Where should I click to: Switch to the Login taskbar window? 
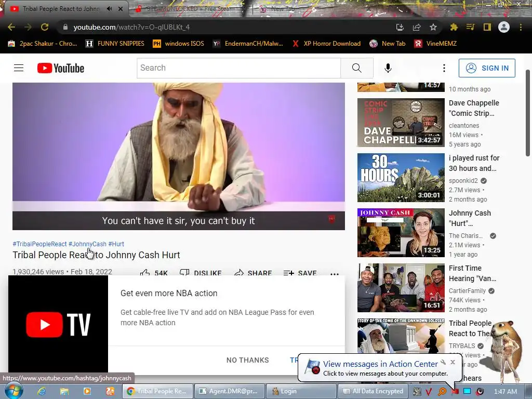[301, 391]
